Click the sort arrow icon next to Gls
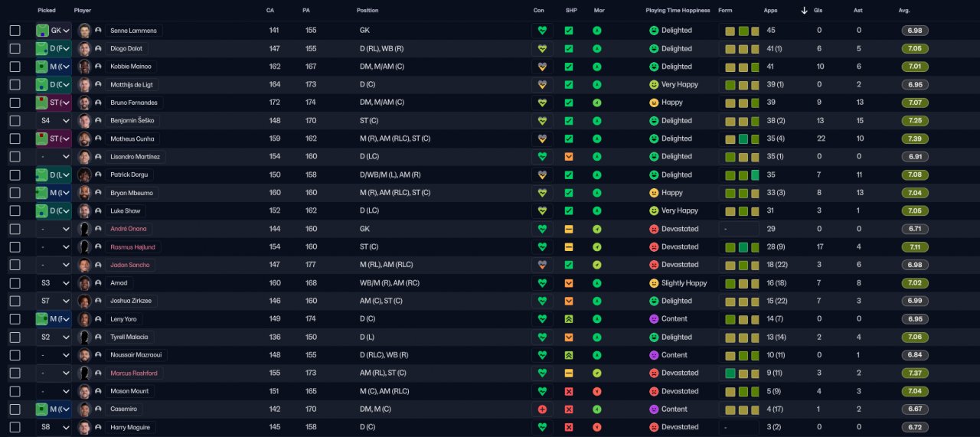 tap(804, 11)
